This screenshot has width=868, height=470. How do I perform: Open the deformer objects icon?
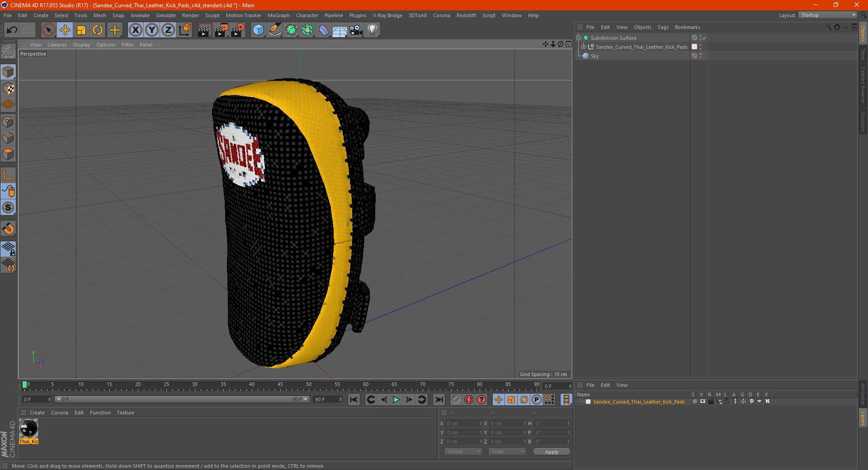point(324,30)
